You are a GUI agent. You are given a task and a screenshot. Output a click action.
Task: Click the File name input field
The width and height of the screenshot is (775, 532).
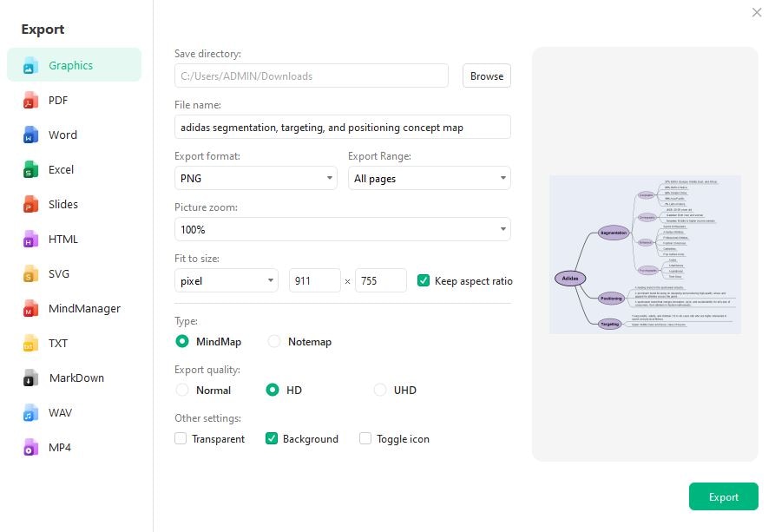[x=343, y=127]
